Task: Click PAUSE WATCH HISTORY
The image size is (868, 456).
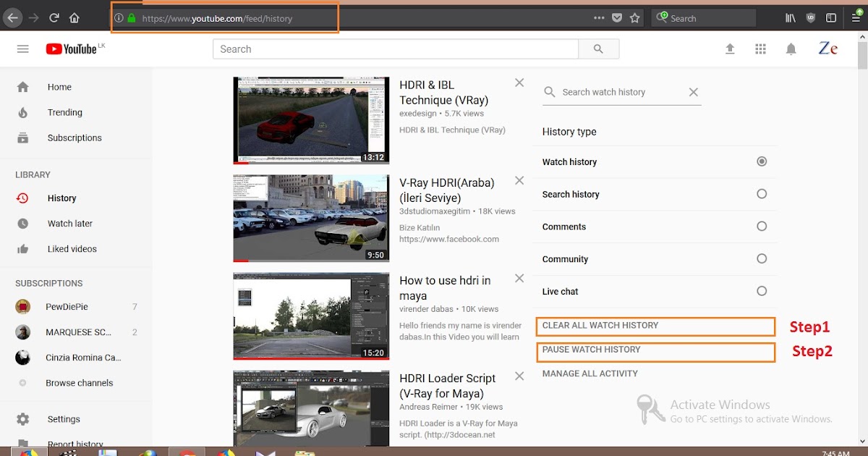Action: (x=655, y=350)
